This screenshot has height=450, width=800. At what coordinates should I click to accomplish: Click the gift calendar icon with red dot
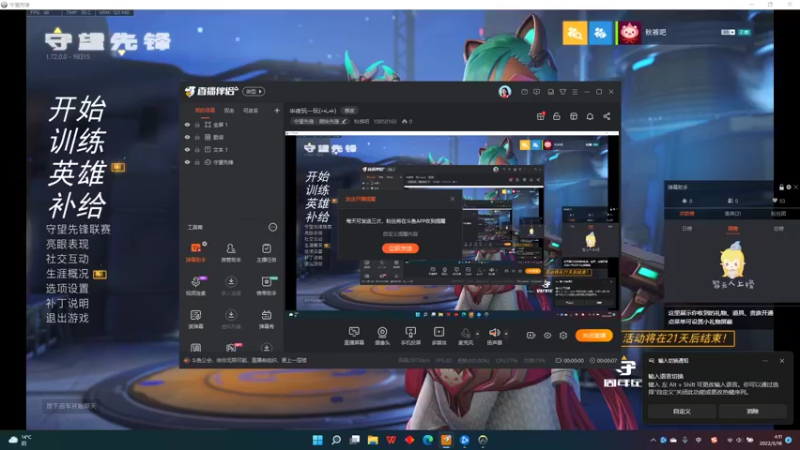click(540, 116)
